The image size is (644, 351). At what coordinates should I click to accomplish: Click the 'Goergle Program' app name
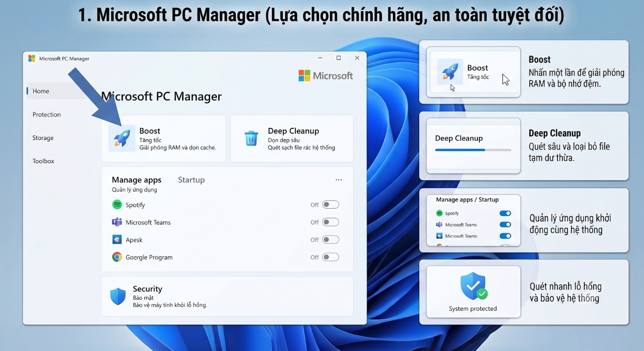tap(149, 257)
